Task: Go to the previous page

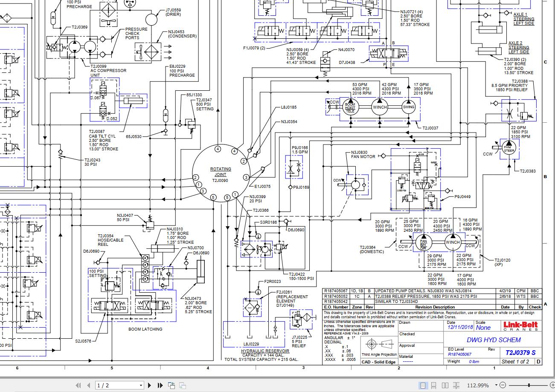Action: point(89,385)
